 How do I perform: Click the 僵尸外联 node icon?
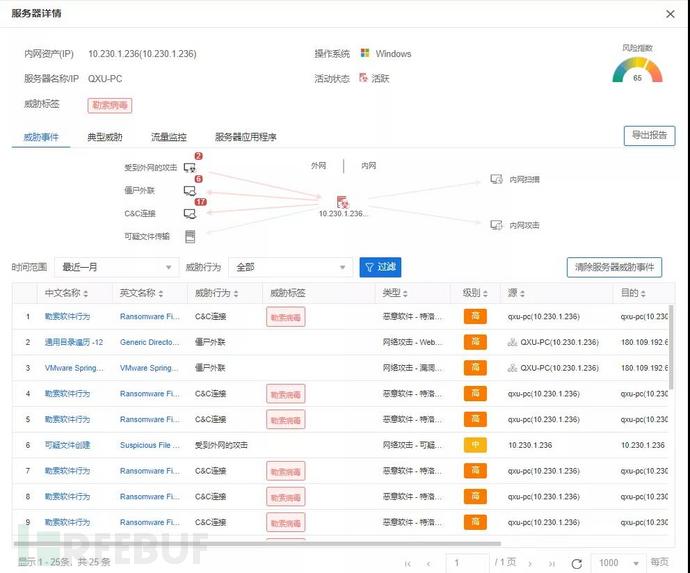coord(189,190)
